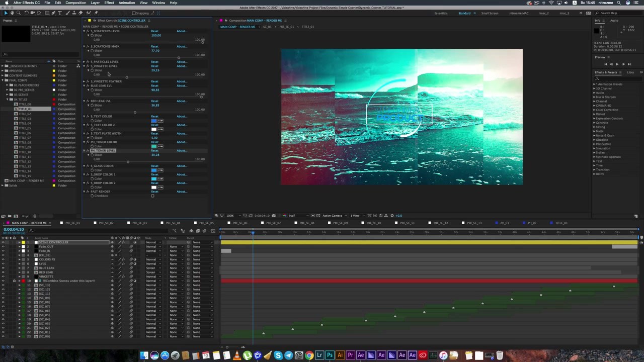Hide the RED LEAK layer
The width and height of the screenshot is (644, 362).
click(x=3, y=272)
